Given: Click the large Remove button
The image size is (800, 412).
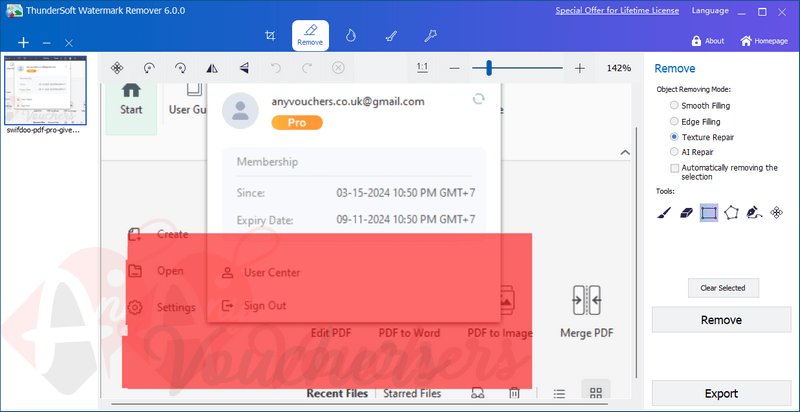Looking at the screenshot, I should tap(721, 320).
